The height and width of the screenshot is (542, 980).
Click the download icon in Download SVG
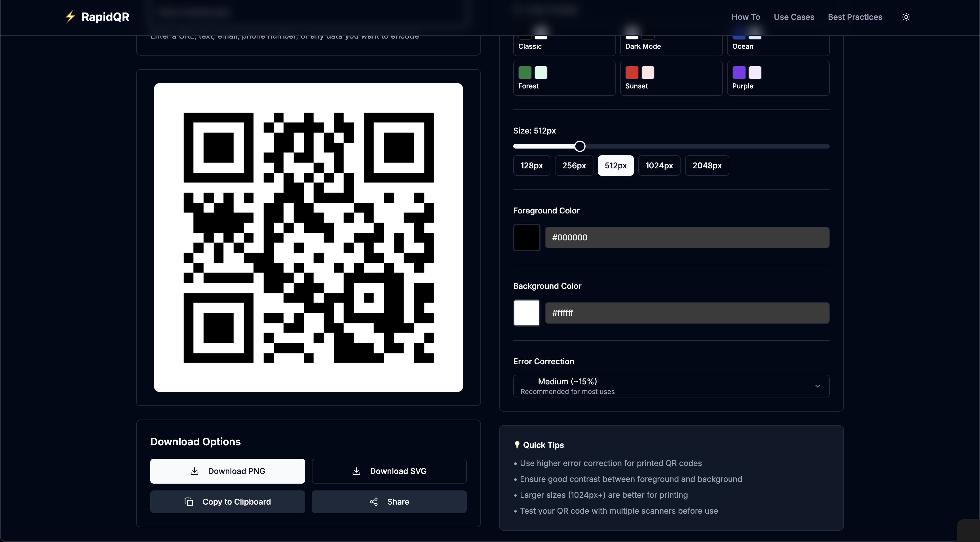point(356,471)
